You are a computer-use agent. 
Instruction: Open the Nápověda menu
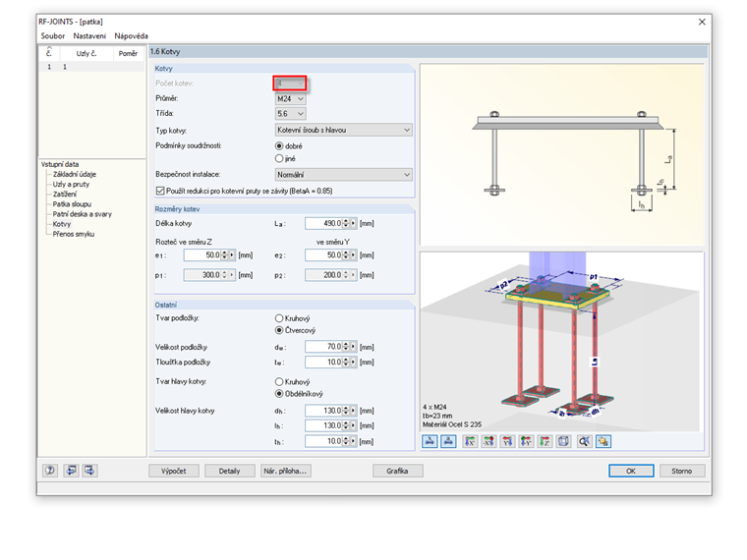pyautogui.click(x=131, y=35)
